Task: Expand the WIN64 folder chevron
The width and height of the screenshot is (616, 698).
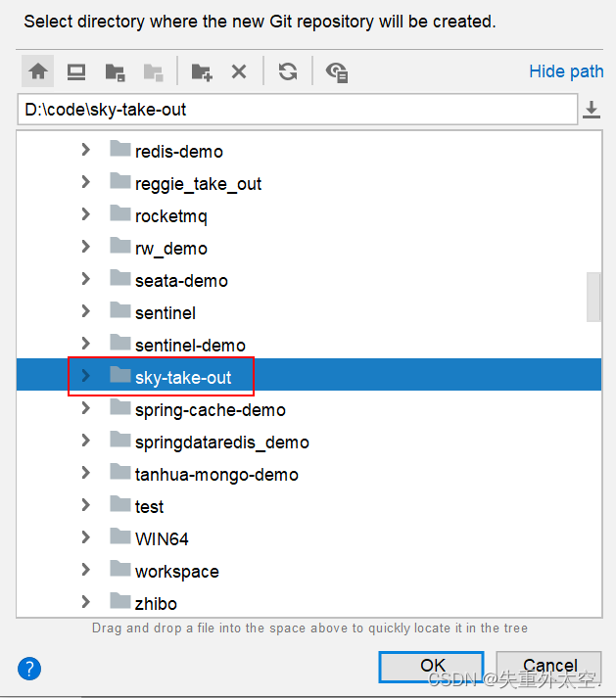Action: tap(86, 537)
